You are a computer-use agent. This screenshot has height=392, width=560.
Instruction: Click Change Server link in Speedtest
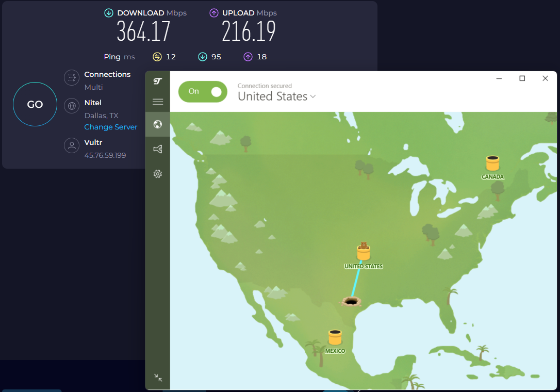[x=111, y=127]
